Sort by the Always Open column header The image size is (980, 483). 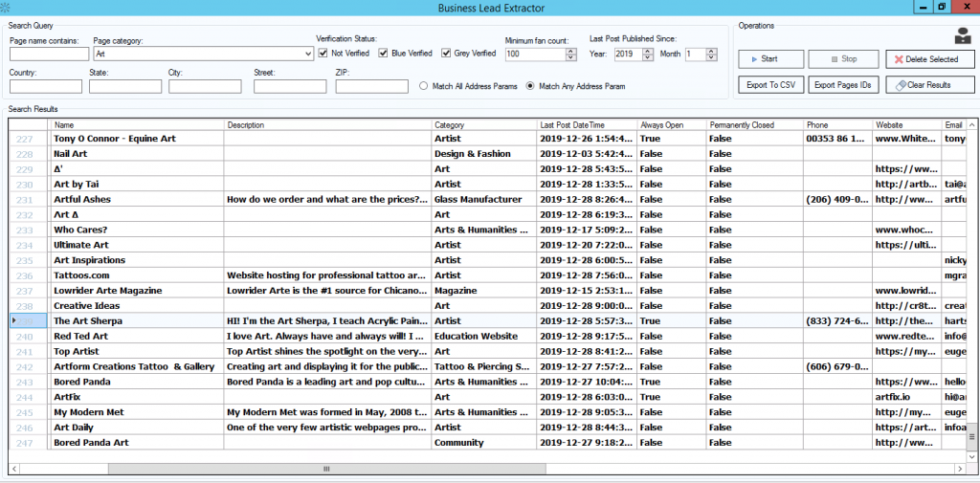pos(672,125)
